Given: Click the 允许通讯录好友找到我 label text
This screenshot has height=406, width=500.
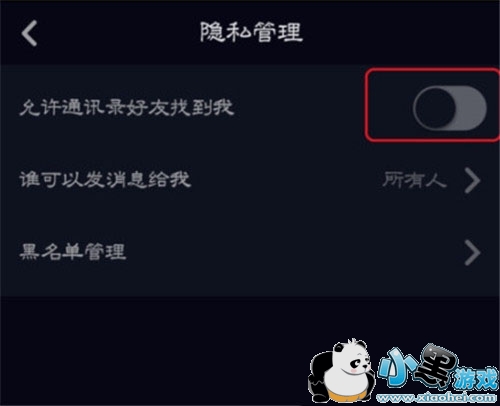Looking at the screenshot, I should click(x=126, y=108).
